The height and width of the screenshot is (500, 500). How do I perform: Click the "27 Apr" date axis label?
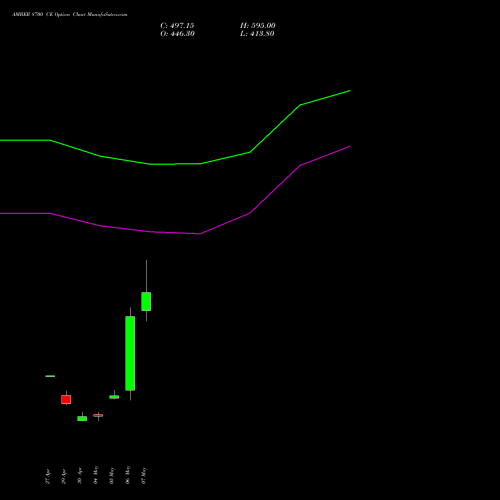click(x=48, y=476)
